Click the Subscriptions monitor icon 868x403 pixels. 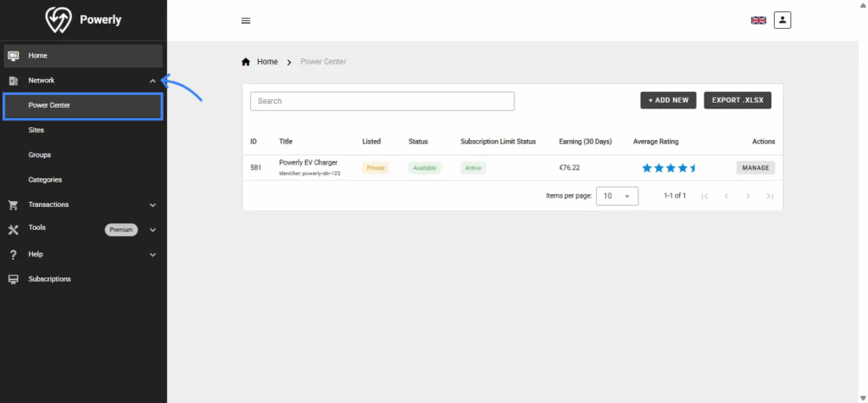click(13, 279)
